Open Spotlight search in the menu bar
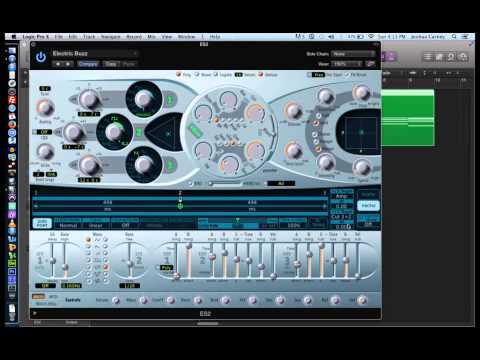The height and width of the screenshot is (360, 480). [454, 36]
